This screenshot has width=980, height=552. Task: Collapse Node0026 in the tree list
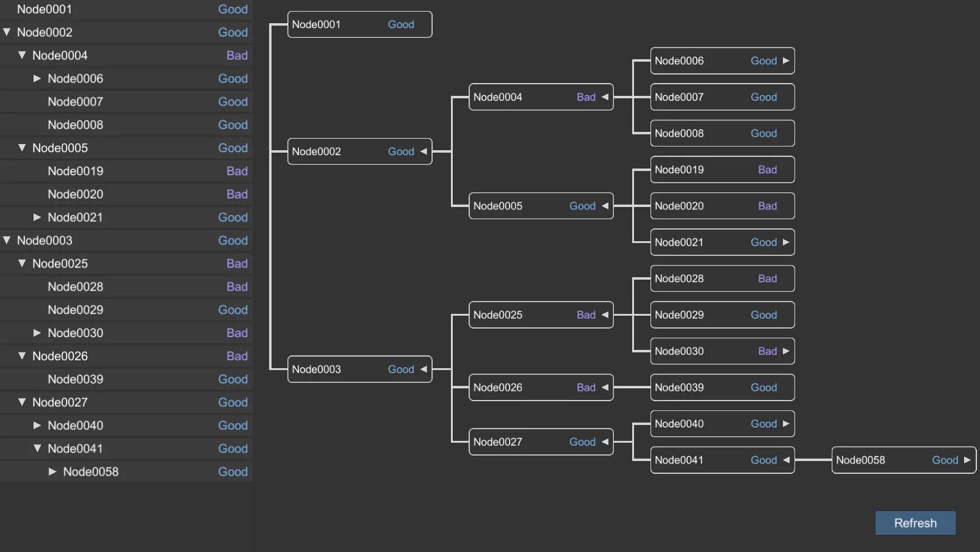pos(22,355)
